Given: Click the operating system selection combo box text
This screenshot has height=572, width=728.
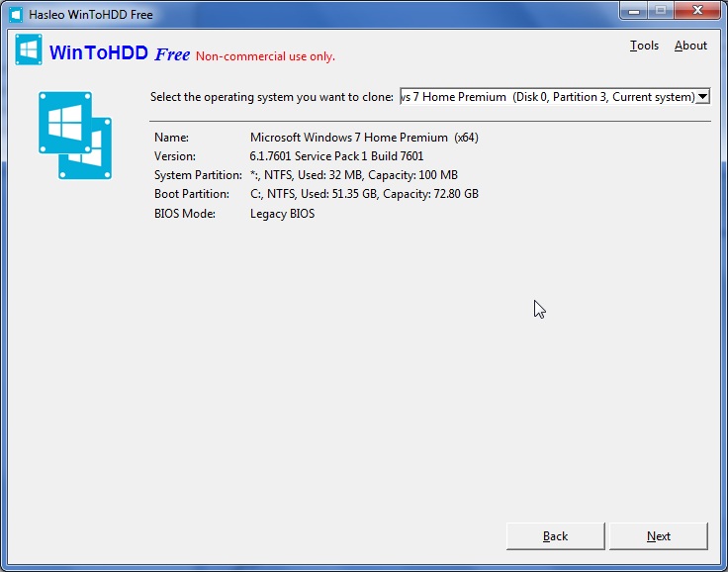Looking at the screenshot, I should click(548, 97).
